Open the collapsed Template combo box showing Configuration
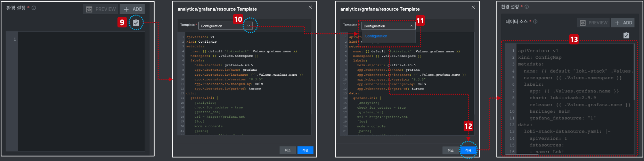 (x=226, y=26)
